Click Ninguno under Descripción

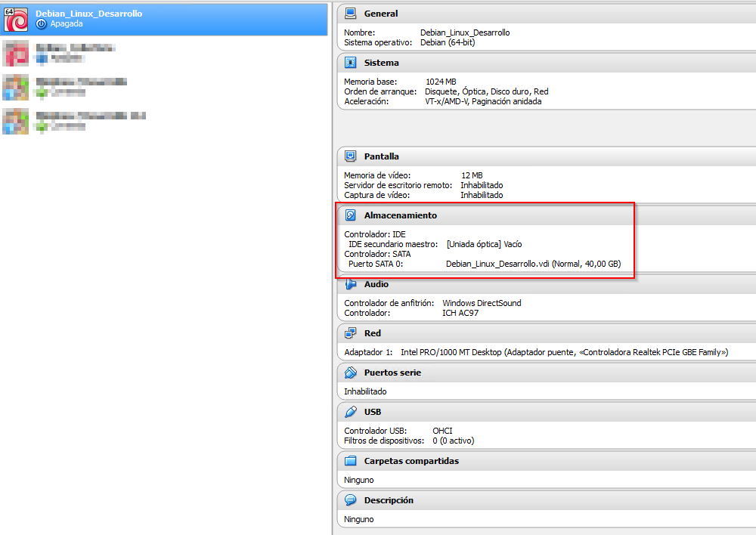(358, 519)
